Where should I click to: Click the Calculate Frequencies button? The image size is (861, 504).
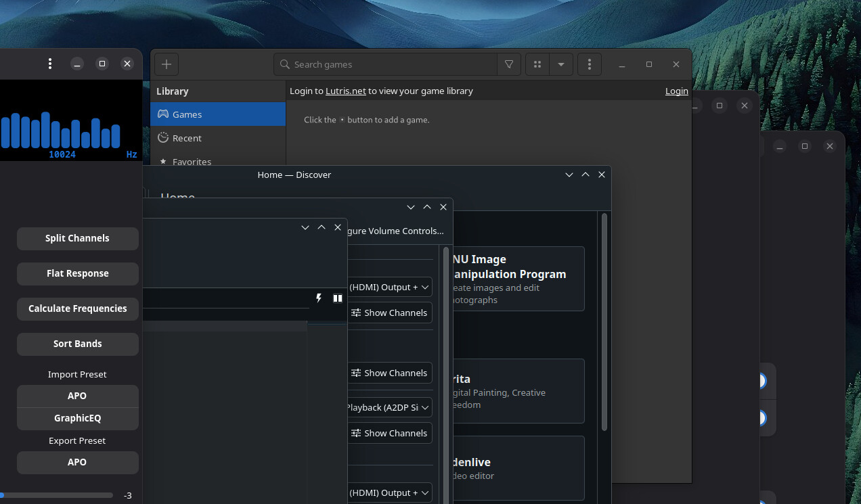pos(77,308)
